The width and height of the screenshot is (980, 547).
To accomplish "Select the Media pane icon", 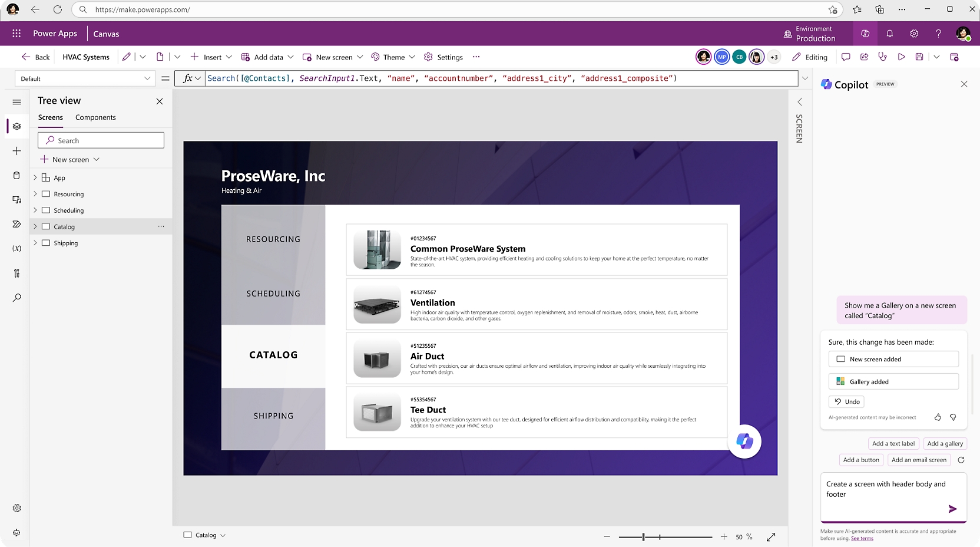I will click(16, 200).
